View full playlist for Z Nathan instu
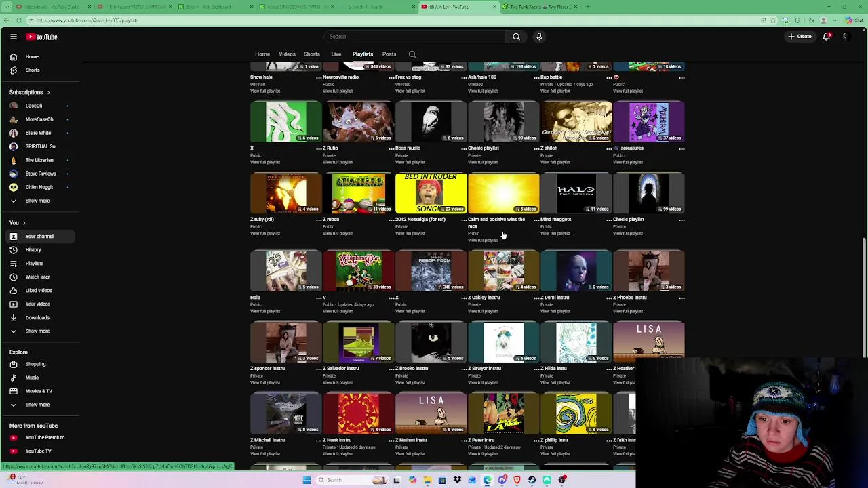Viewport: 868px width, 488px height. pyautogui.click(x=410, y=454)
